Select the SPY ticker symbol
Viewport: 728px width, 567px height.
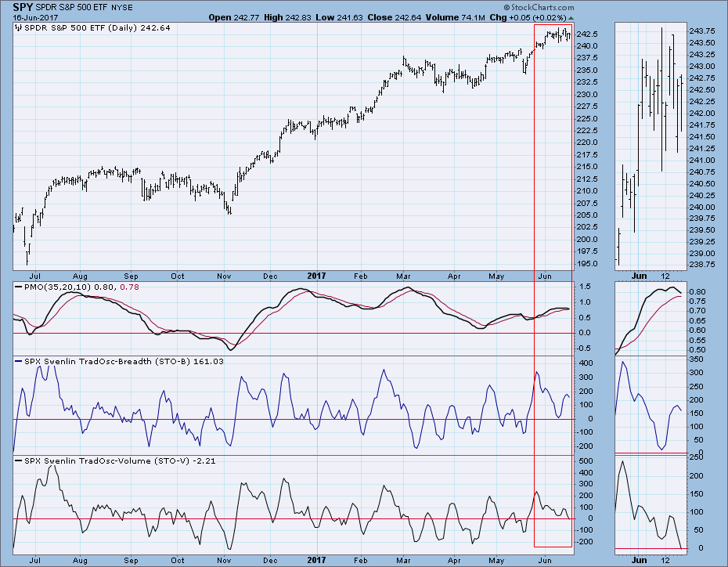[23, 7]
